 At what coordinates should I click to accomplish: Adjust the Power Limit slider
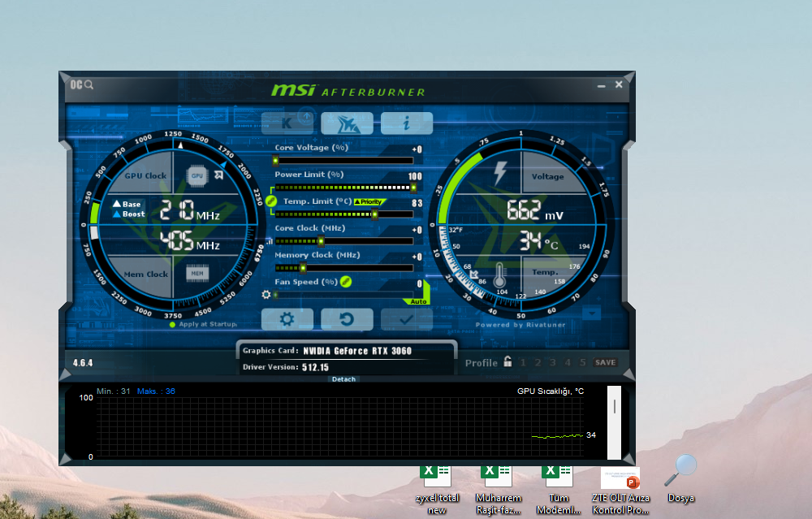343,188
